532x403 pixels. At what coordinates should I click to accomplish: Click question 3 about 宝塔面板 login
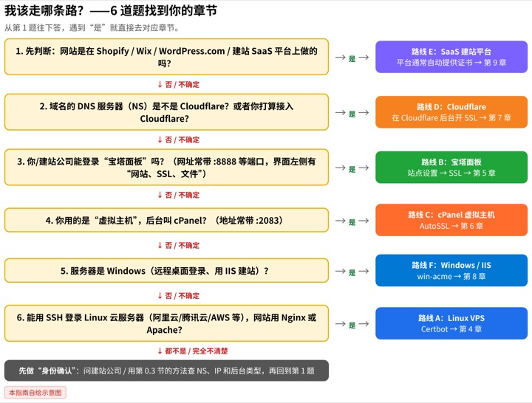tap(166, 168)
